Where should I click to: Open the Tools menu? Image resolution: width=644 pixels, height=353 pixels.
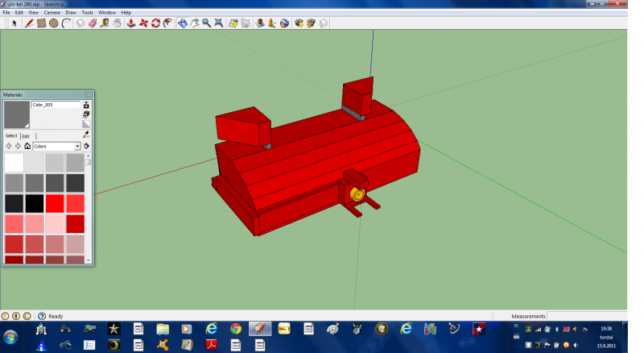(x=88, y=13)
